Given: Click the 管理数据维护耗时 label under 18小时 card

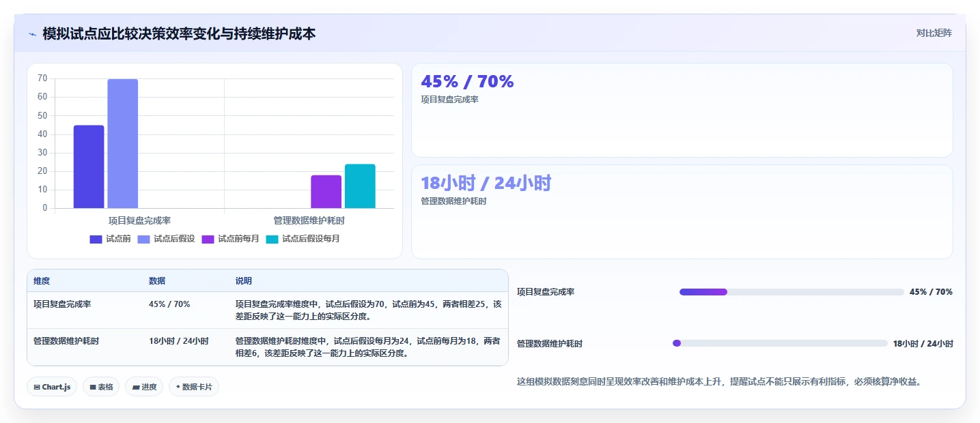Looking at the screenshot, I should click(x=453, y=201).
